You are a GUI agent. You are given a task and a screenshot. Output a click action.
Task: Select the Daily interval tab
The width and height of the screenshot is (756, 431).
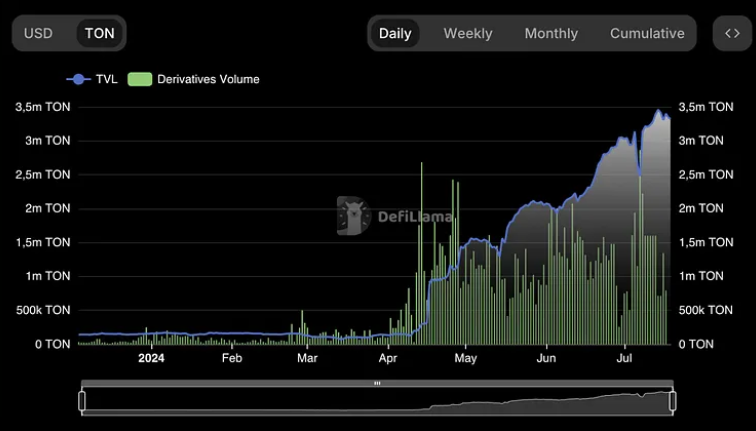tap(395, 33)
